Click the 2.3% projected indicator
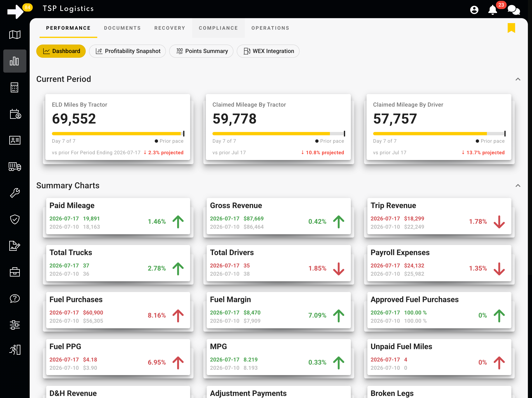The width and height of the screenshot is (532, 398). coord(164,153)
